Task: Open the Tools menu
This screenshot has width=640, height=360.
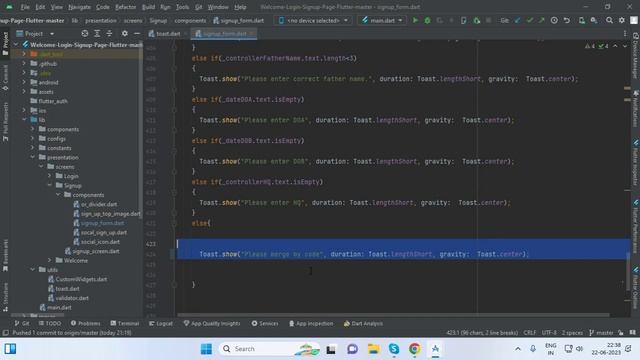Action: point(182,7)
